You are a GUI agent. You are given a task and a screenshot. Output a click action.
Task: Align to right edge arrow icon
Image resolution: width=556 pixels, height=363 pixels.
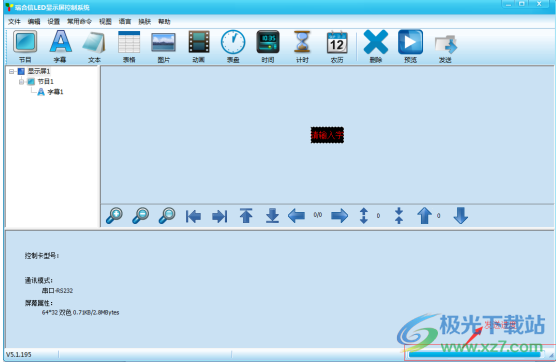[x=219, y=216]
